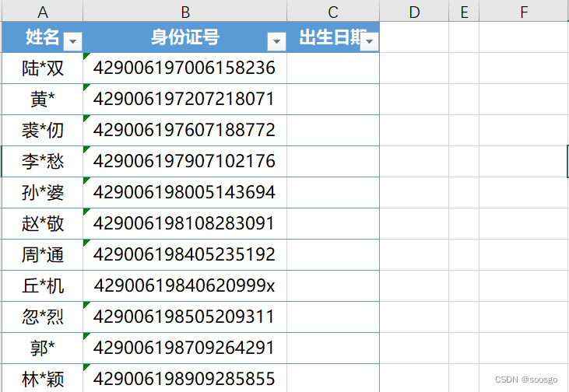Click the empty 出生日期 cell for 李*愁
Screen dimensions: 569x392
pos(333,161)
